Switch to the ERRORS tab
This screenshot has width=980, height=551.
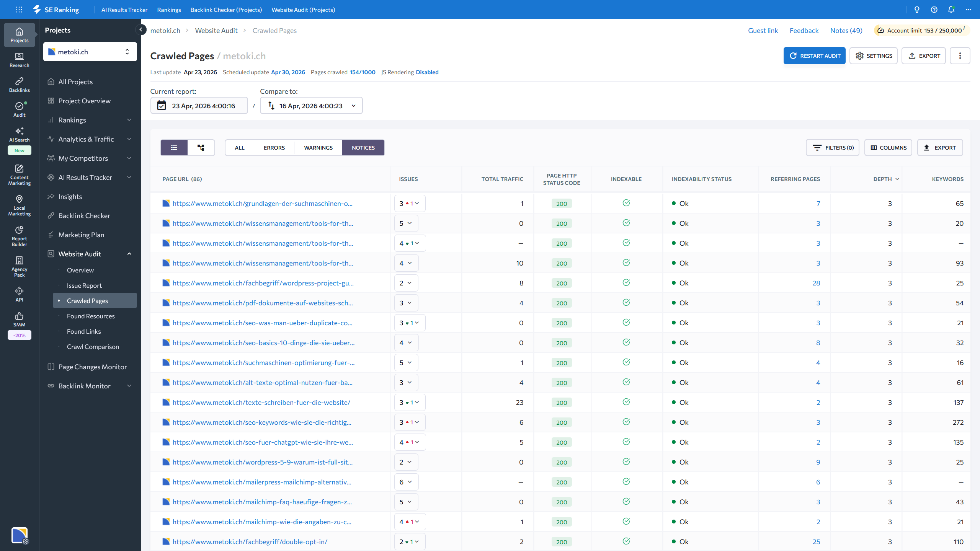[274, 147]
